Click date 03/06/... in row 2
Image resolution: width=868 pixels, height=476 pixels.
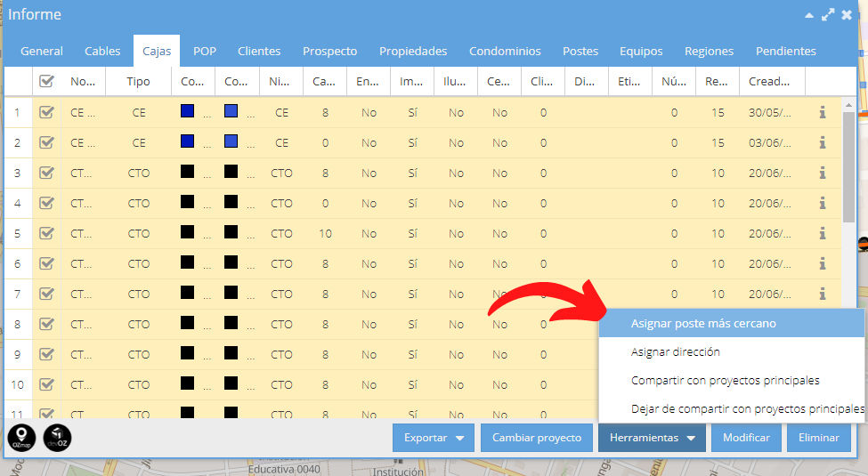point(769,142)
